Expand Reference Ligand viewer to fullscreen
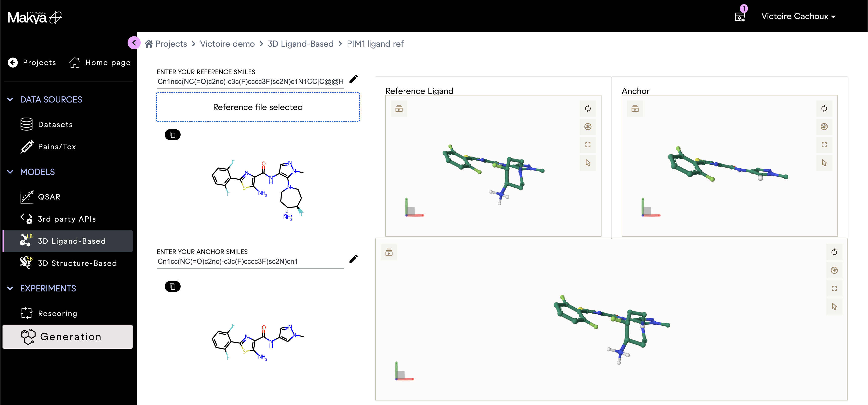The image size is (868, 405). [x=588, y=145]
